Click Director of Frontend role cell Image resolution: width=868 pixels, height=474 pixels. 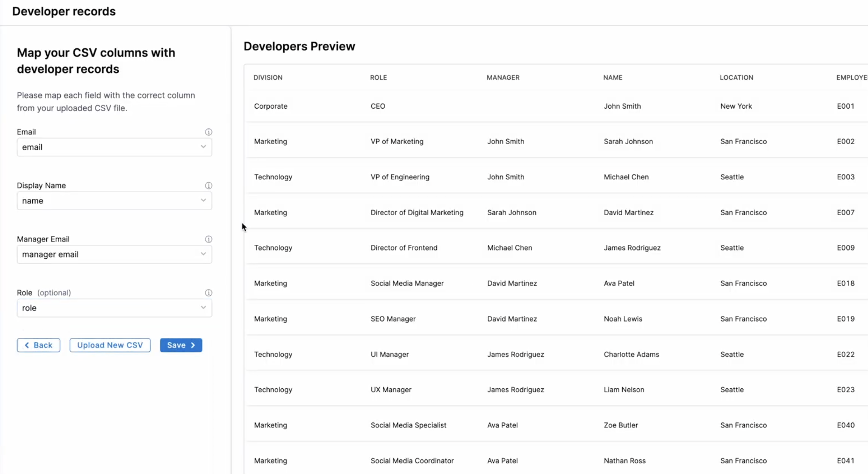[x=404, y=248]
